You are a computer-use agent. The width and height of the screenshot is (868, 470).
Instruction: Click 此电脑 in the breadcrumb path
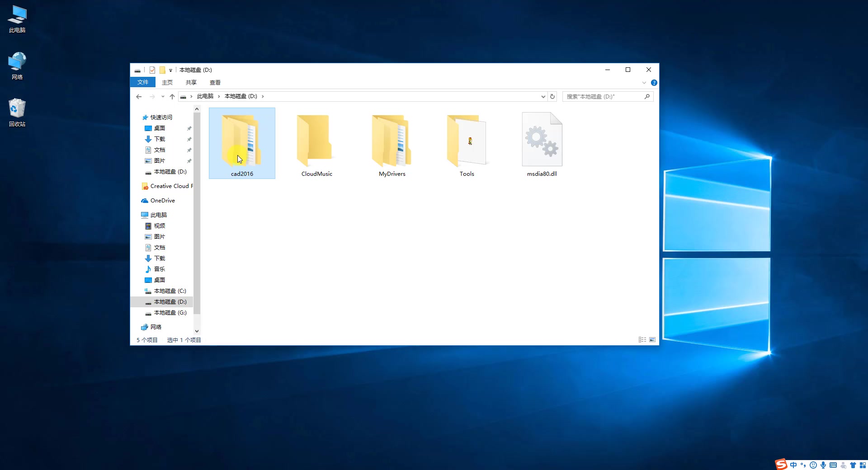pyautogui.click(x=206, y=96)
